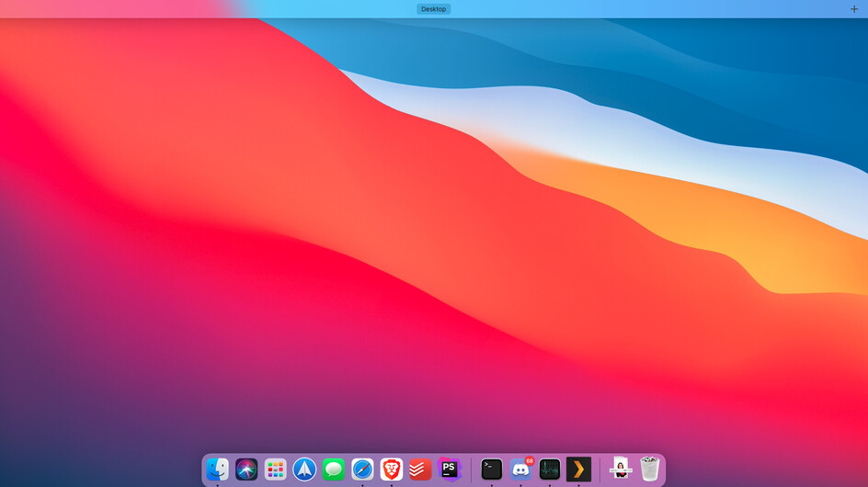
Task: Open the Terminal app
Action: 492,470
